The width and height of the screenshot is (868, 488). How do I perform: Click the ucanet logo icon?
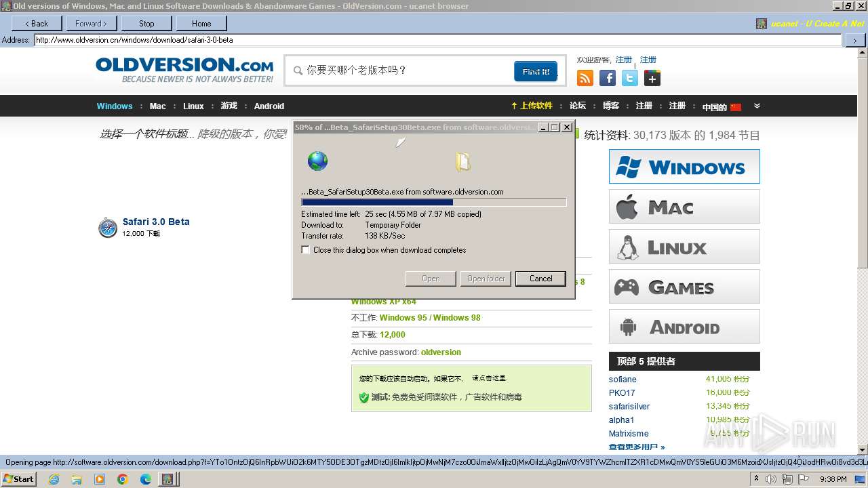762,24
